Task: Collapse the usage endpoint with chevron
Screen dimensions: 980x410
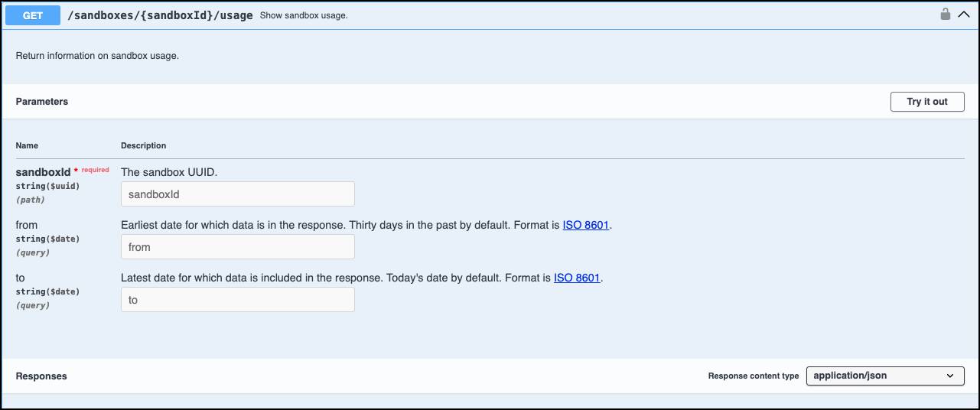Action: [x=963, y=15]
